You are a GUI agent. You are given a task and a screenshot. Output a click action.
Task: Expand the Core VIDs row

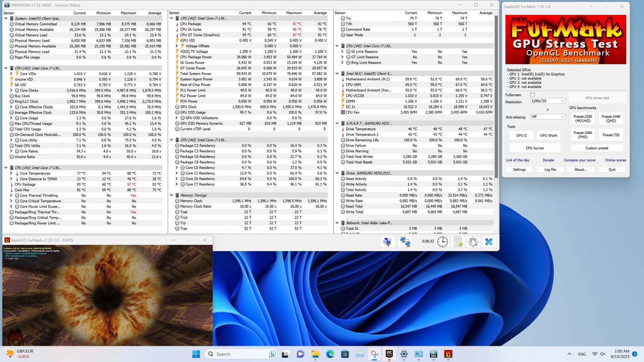pos(11,74)
